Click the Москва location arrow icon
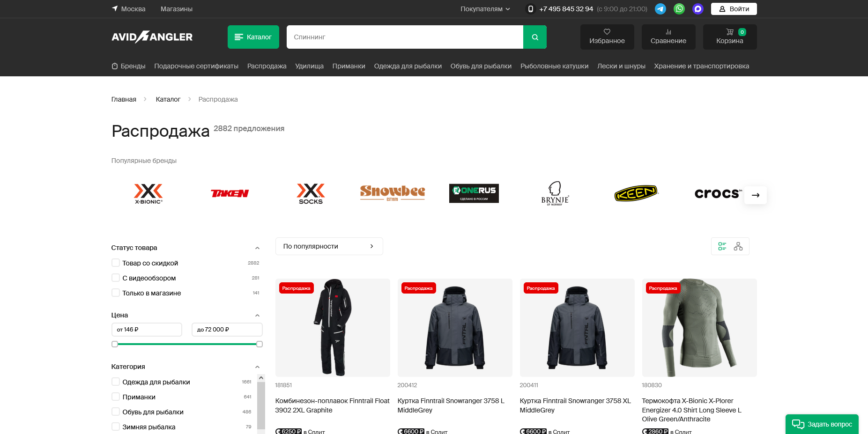The image size is (868, 434). [x=115, y=8]
